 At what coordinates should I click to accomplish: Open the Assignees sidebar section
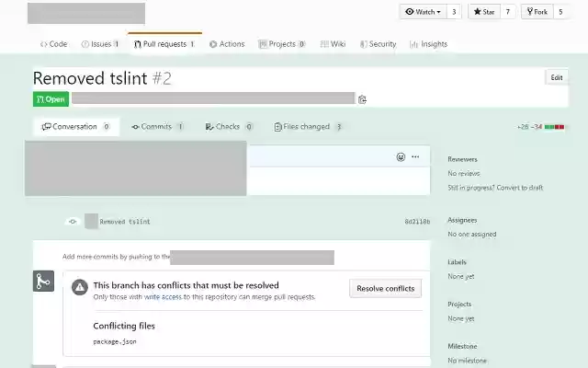pyautogui.click(x=462, y=220)
